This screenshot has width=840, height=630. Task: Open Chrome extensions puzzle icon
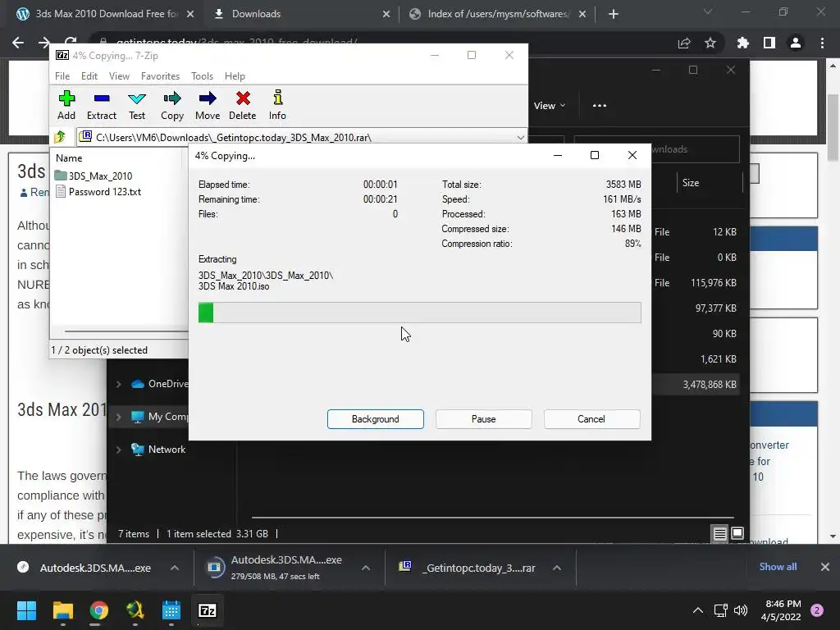click(743, 43)
